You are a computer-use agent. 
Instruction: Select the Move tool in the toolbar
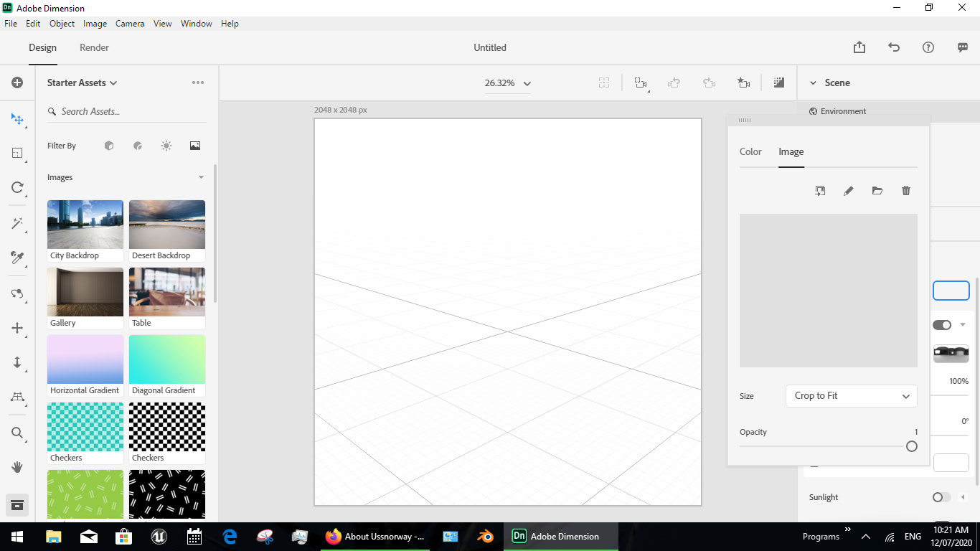tap(17, 119)
